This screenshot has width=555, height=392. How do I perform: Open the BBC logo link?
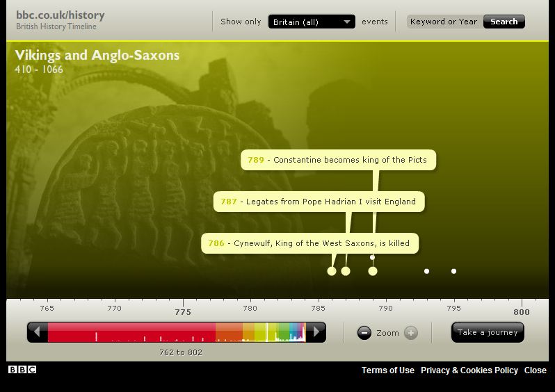pyautogui.click(x=22, y=369)
